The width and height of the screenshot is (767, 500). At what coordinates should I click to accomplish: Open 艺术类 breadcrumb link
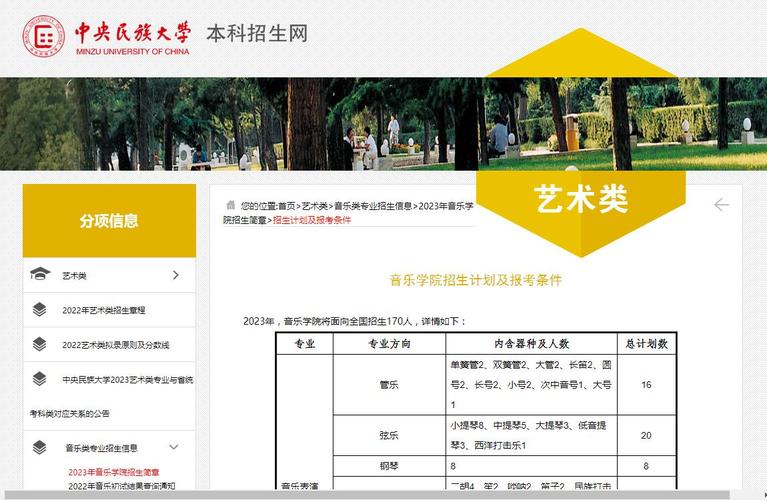(x=315, y=206)
